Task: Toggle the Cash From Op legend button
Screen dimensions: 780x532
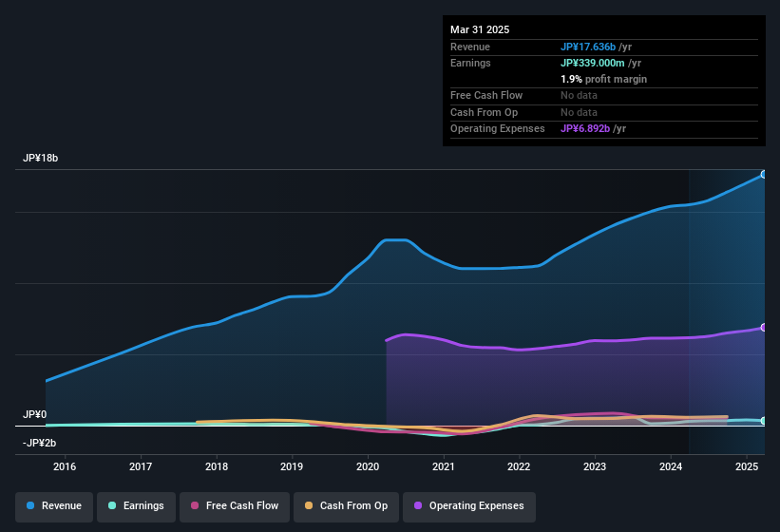Action: [x=346, y=506]
